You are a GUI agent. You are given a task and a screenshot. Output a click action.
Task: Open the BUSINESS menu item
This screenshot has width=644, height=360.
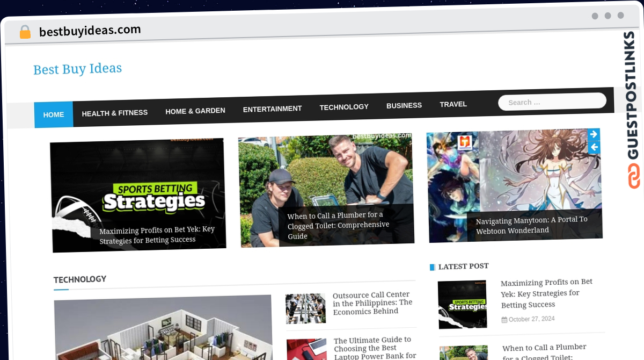[404, 105]
